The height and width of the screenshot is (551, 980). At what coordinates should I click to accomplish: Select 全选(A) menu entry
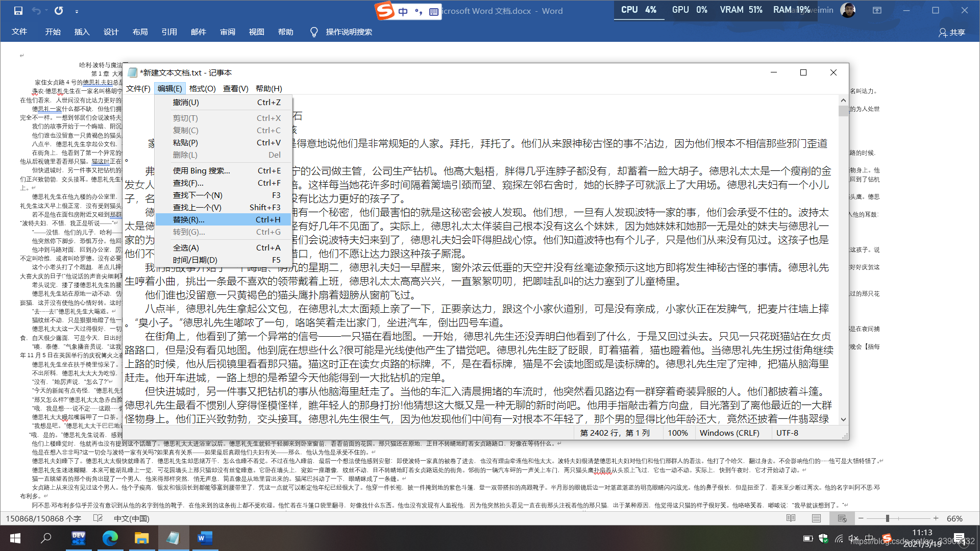tap(224, 248)
